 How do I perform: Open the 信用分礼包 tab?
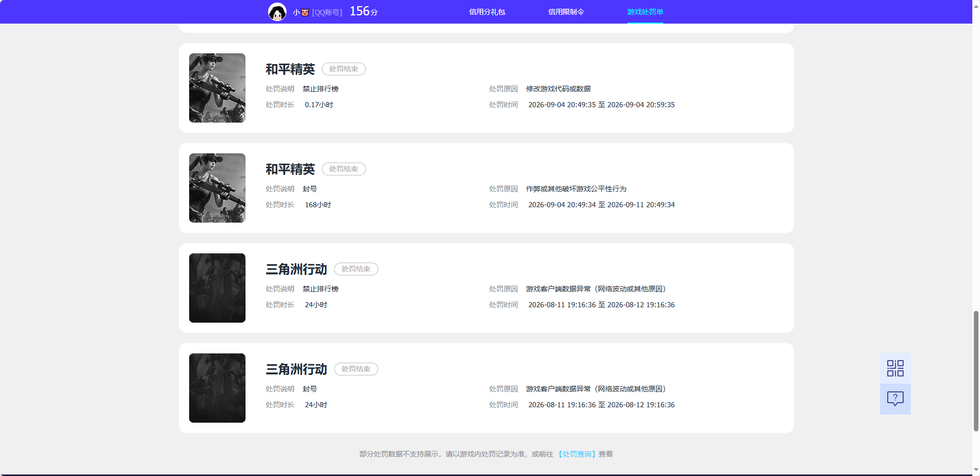click(x=487, y=12)
